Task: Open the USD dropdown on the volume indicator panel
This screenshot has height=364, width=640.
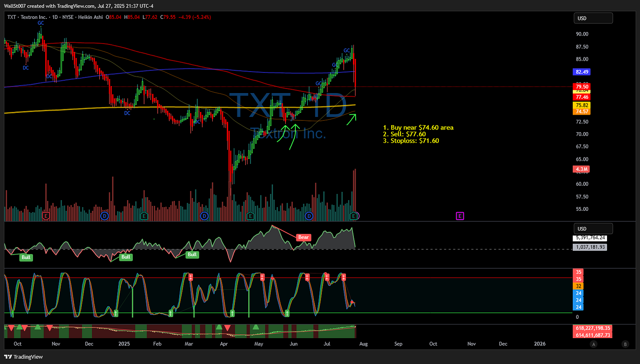Action: point(593,228)
